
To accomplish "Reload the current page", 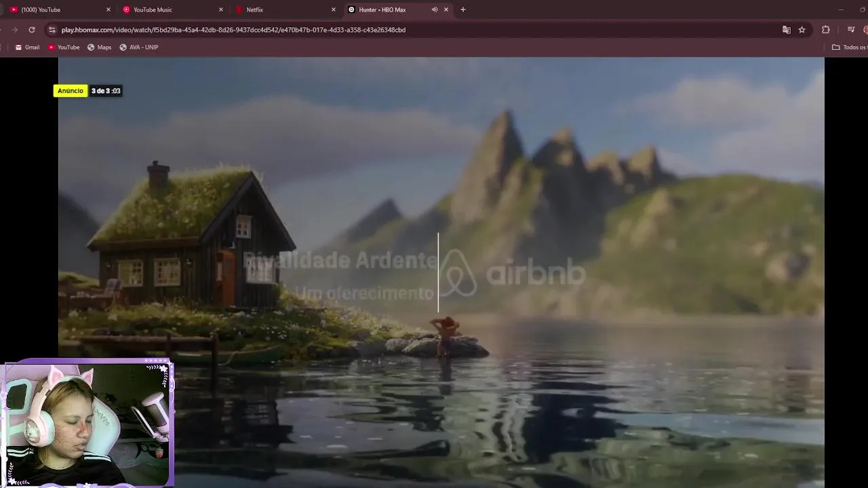I will pyautogui.click(x=32, y=30).
